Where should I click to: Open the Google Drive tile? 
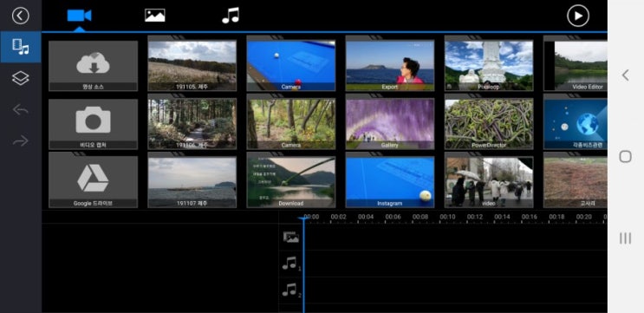coord(94,182)
